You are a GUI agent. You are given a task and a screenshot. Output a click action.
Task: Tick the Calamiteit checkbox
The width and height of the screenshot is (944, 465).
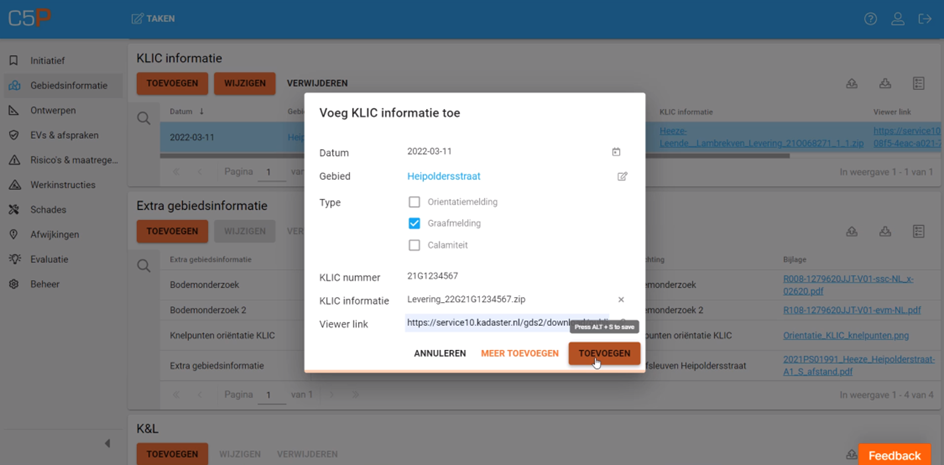(414, 245)
